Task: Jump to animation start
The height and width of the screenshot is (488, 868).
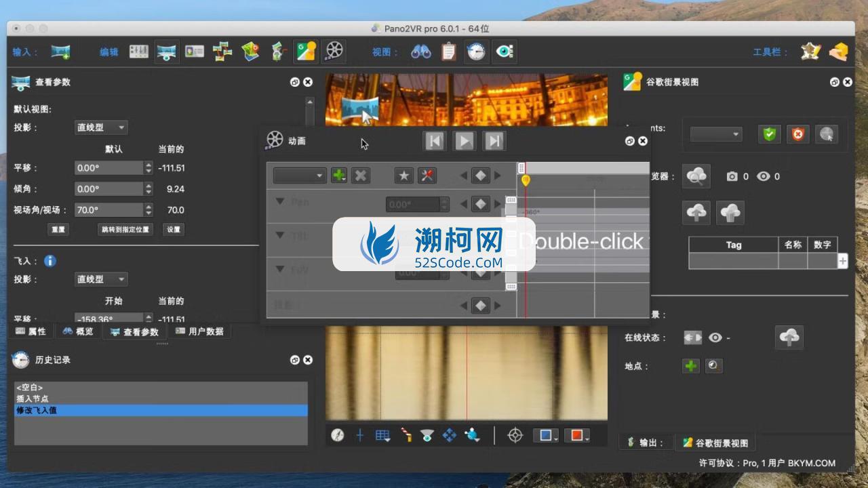Action: click(435, 141)
